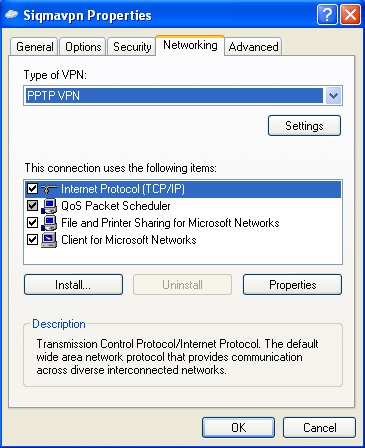Click the QoS Packet Scheduler computer icon
Viewport: 365px width, 448px height.
49,206
